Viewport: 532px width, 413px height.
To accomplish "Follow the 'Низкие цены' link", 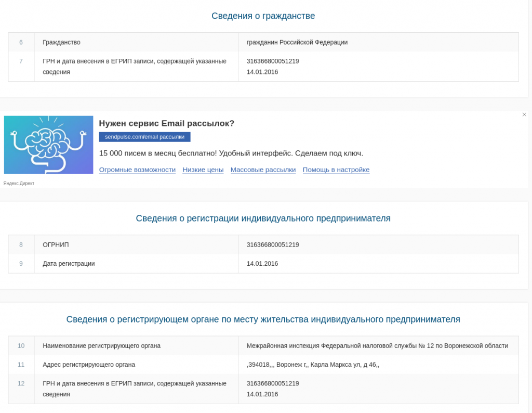I will 203,170.
